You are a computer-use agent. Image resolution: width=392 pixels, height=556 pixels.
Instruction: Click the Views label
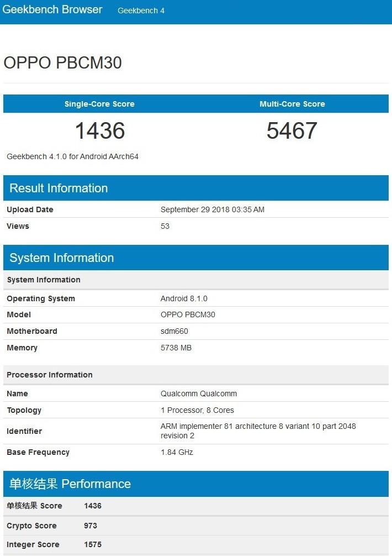coord(18,226)
